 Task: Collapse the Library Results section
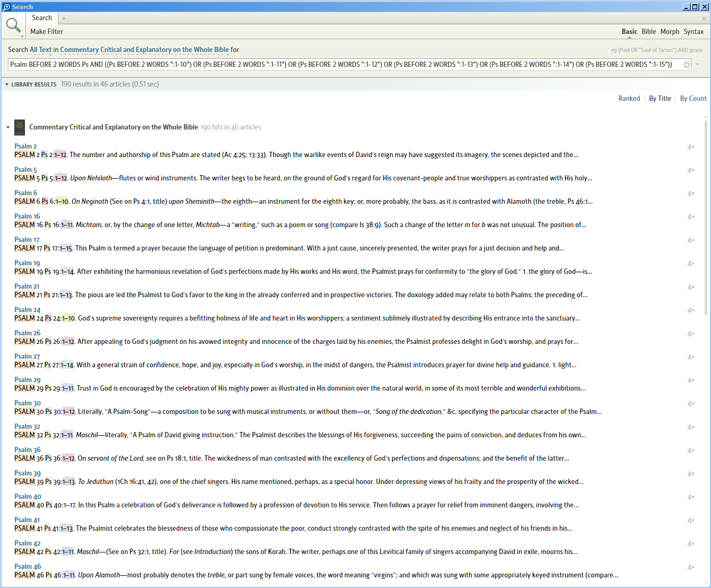point(7,84)
